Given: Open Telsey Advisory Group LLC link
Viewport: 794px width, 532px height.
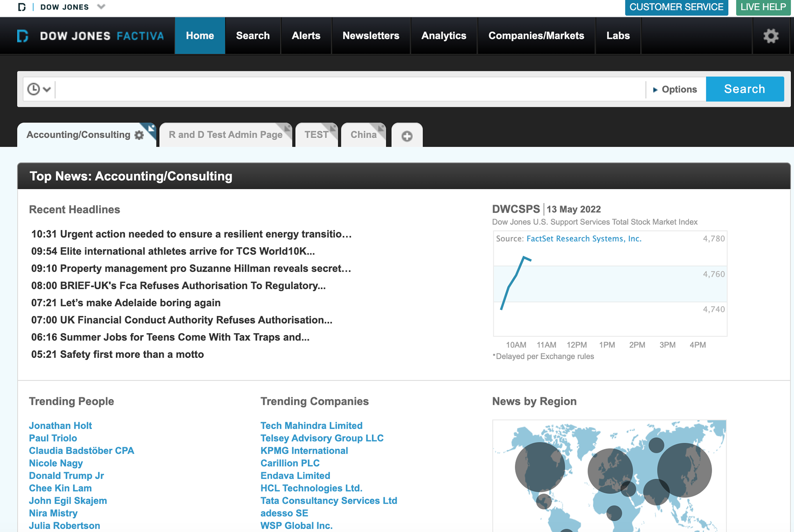Looking at the screenshot, I should [x=322, y=438].
